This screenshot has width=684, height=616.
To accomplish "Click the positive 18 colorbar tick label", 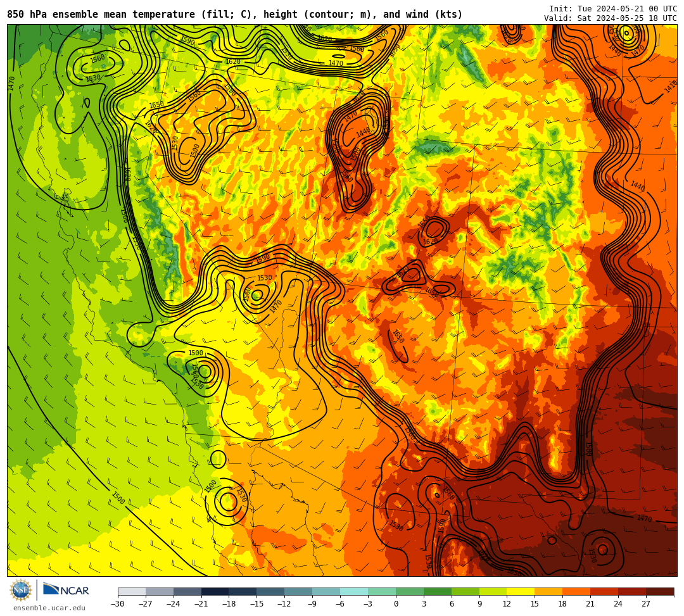I will [563, 604].
